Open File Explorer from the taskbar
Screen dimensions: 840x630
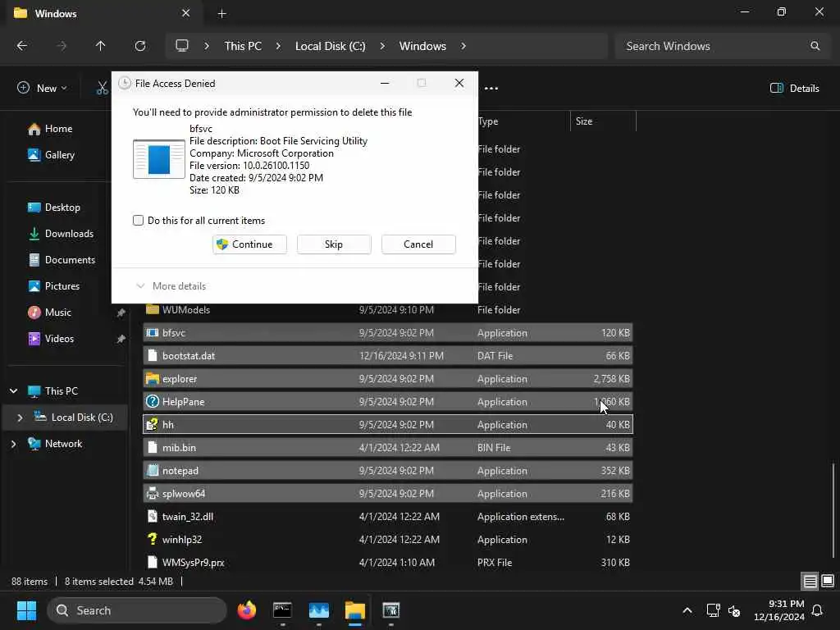354,610
